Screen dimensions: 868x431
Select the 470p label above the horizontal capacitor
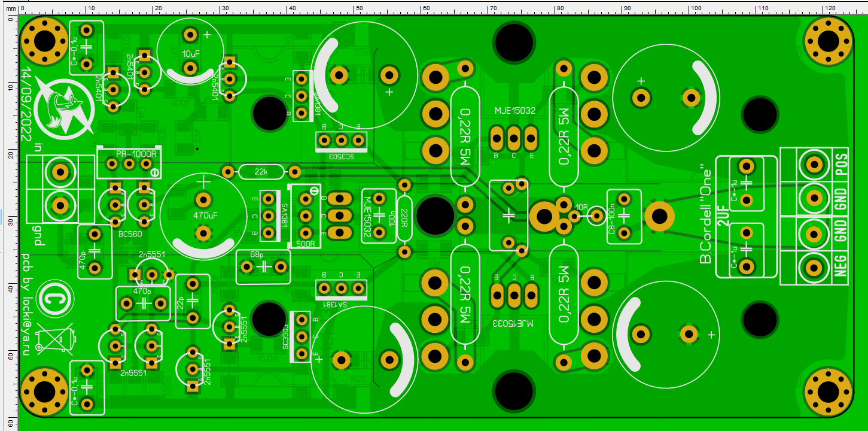(x=142, y=291)
